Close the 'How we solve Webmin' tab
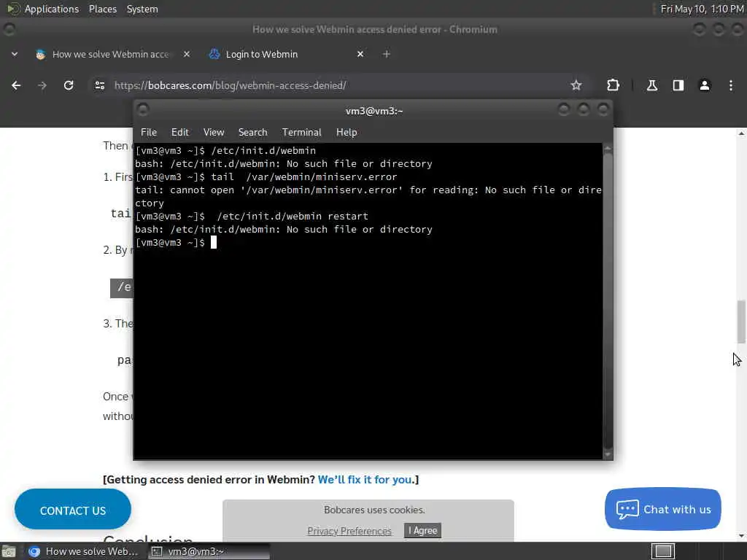 pyautogui.click(x=187, y=54)
